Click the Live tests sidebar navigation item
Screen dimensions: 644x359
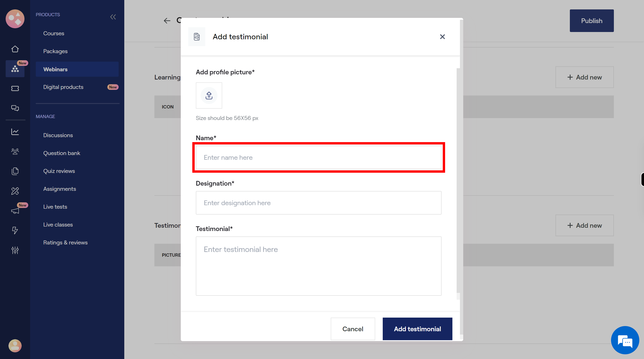[x=55, y=207]
